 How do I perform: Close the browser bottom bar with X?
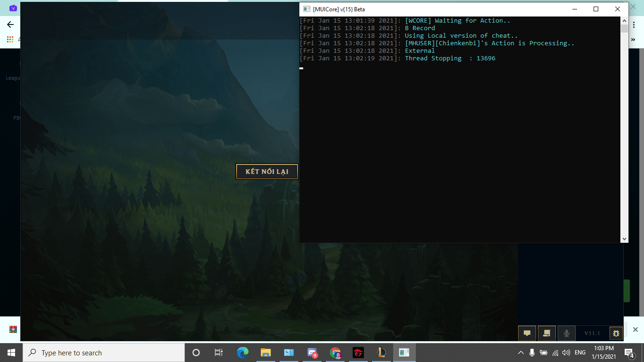[x=635, y=329]
